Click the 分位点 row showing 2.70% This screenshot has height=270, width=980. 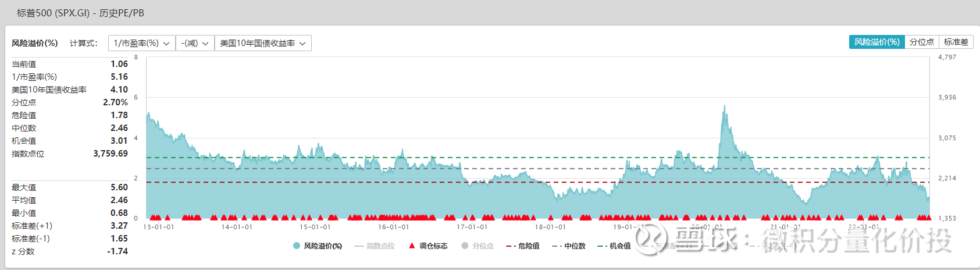70,102
